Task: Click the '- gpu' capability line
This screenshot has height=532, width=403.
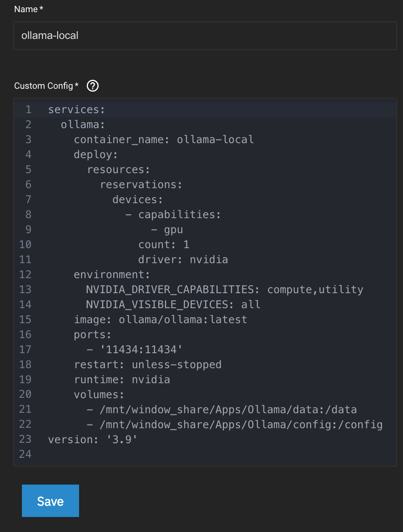Action: pyautogui.click(x=167, y=230)
